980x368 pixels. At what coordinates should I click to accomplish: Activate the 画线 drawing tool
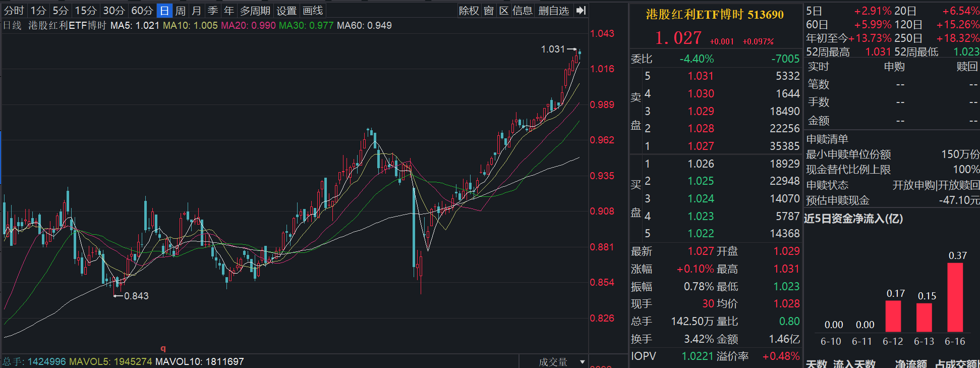tap(313, 11)
